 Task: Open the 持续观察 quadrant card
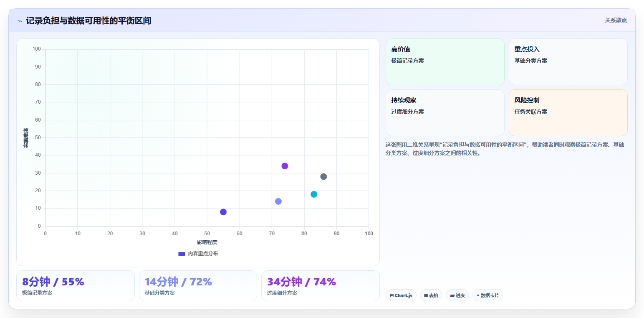point(445,113)
